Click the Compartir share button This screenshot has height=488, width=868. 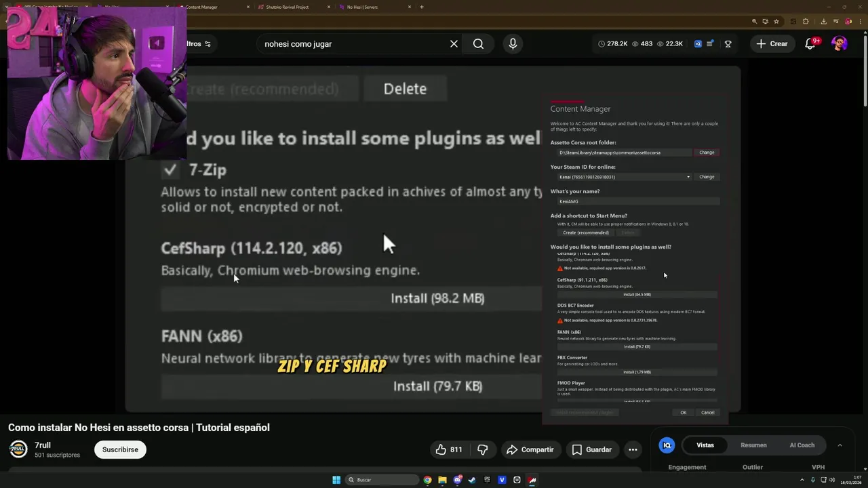click(530, 449)
